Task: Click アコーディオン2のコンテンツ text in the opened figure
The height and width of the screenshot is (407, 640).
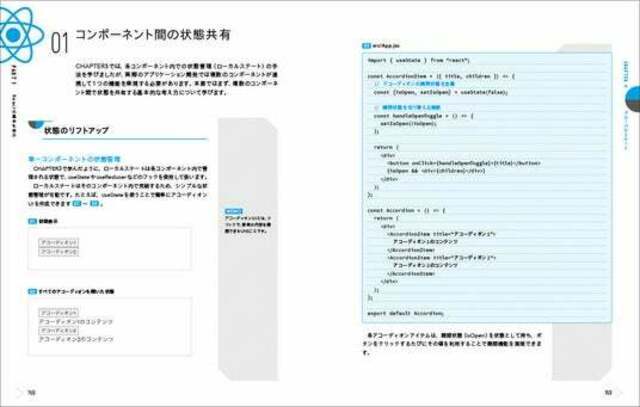Action: pyautogui.click(x=76, y=339)
